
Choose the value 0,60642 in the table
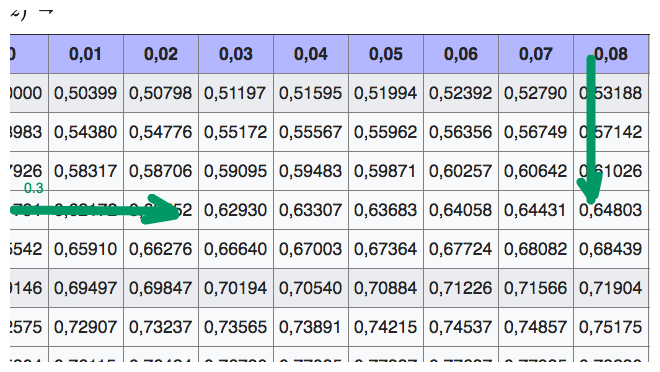tap(535, 171)
